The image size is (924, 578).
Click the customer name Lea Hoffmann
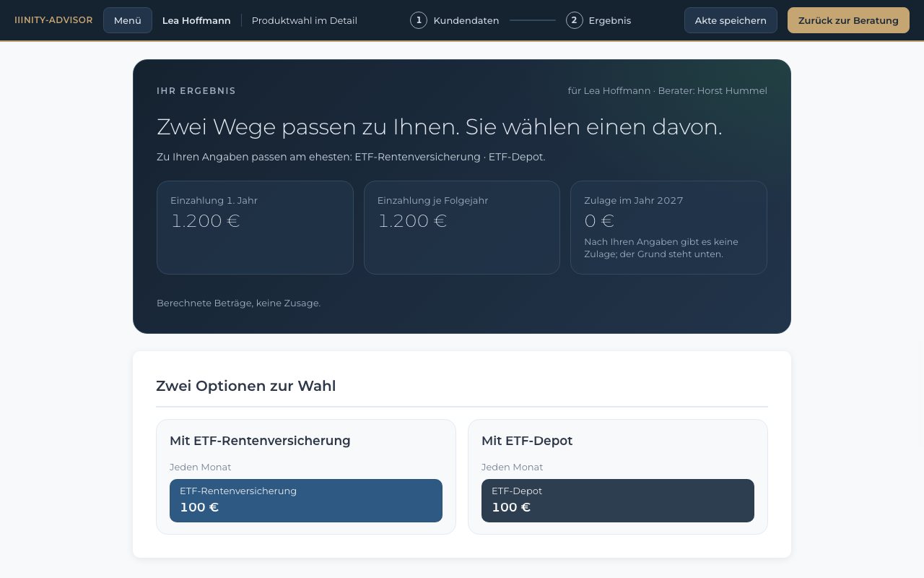[196, 20]
